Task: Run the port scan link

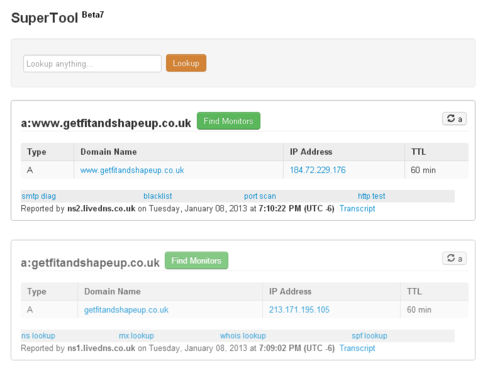Action: pos(260,196)
